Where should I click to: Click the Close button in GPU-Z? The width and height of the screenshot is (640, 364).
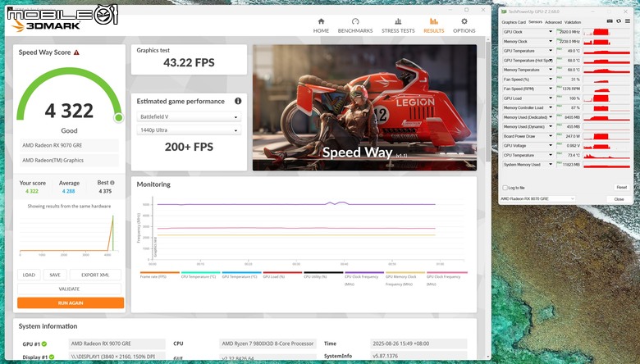(x=619, y=199)
